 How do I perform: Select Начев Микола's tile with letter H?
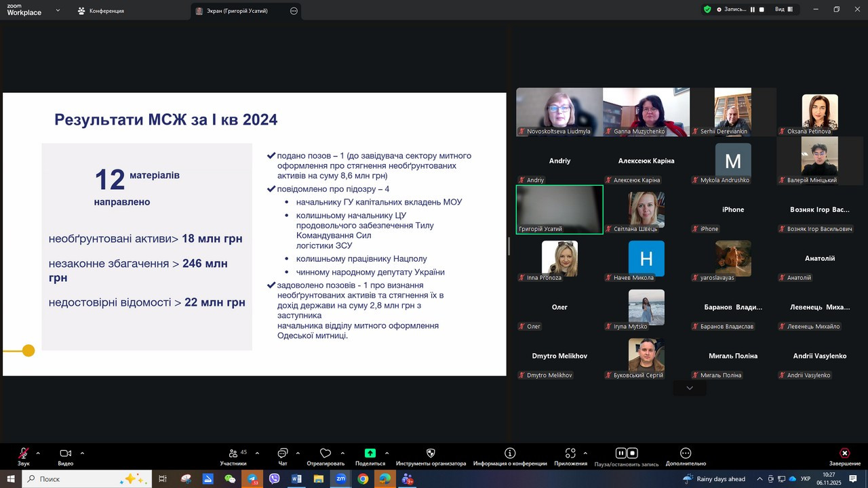click(x=646, y=258)
